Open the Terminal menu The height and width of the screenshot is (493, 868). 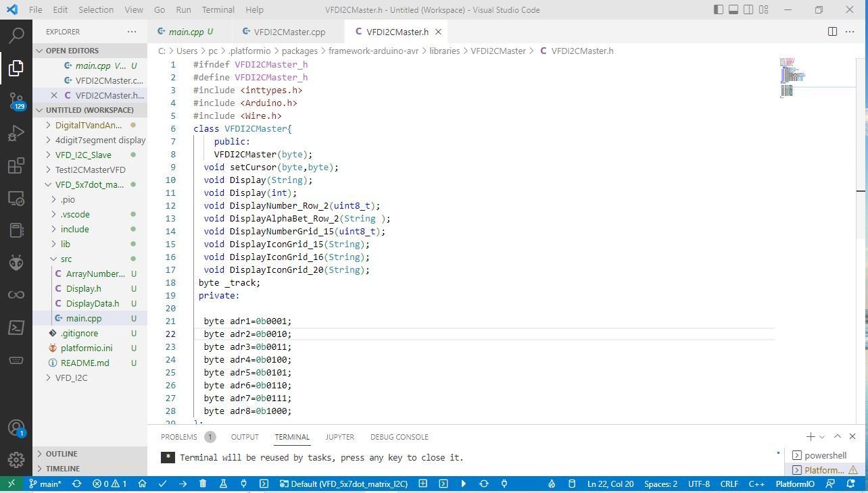tap(218, 9)
